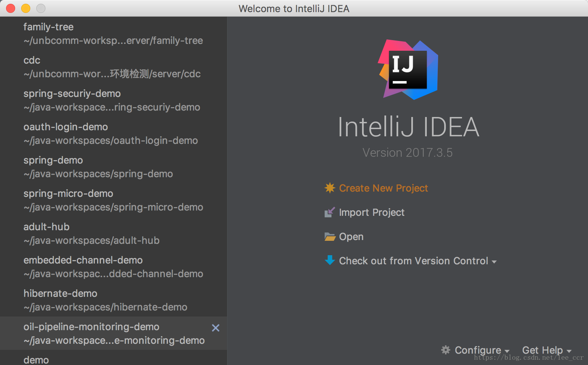Click the Configure gear icon
The width and height of the screenshot is (588, 365).
[446, 350]
